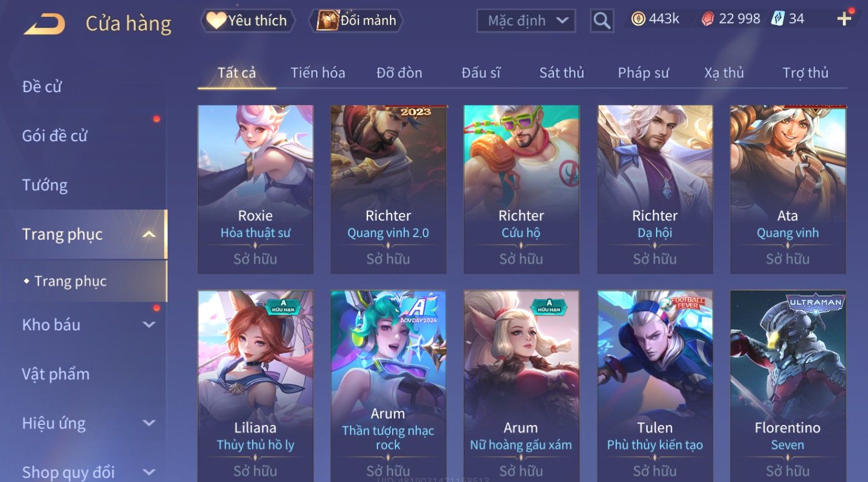868x482 pixels.
Task: Open the search magnifier icon
Action: pyautogui.click(x=602, y=21)
